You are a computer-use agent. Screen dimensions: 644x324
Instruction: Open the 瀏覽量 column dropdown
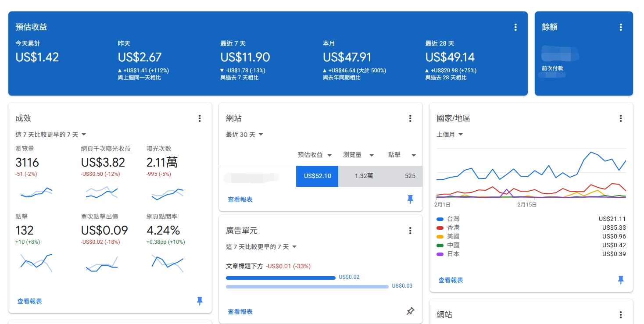(358, 155)
